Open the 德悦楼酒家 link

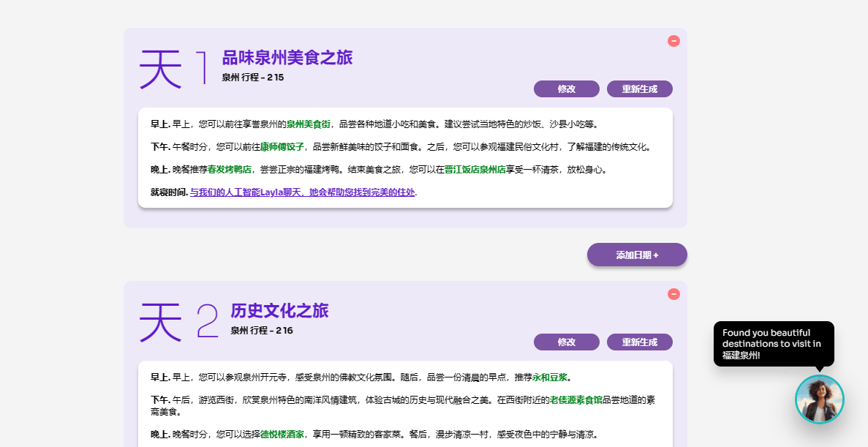click(282, 435)
